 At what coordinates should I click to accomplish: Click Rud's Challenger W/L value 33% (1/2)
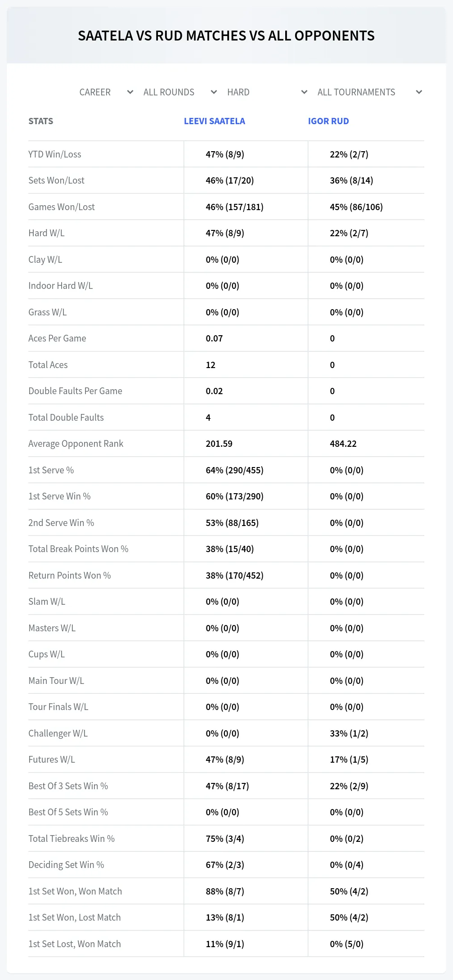coord(349,733)
